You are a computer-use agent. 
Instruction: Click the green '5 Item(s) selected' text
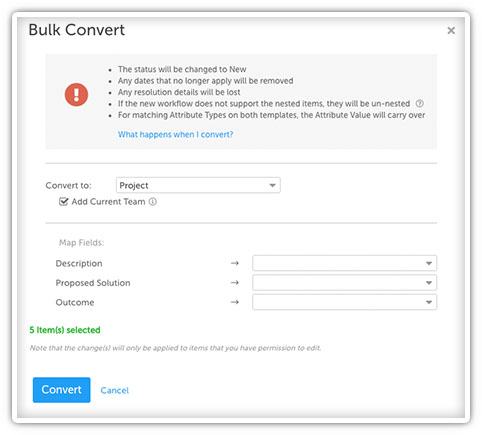(x=65, y=330)
